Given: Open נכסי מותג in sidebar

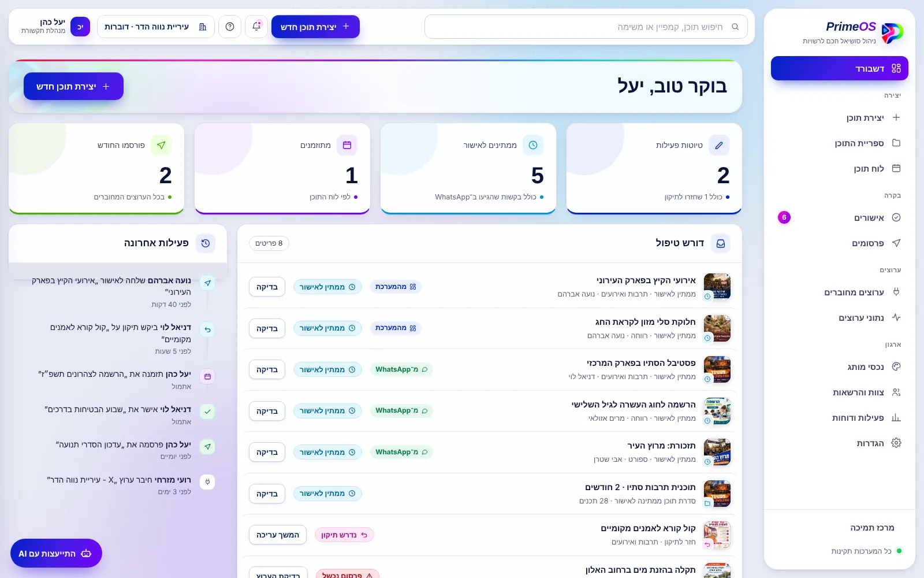Looking at the screenshot, I should (x=839, y=366).
